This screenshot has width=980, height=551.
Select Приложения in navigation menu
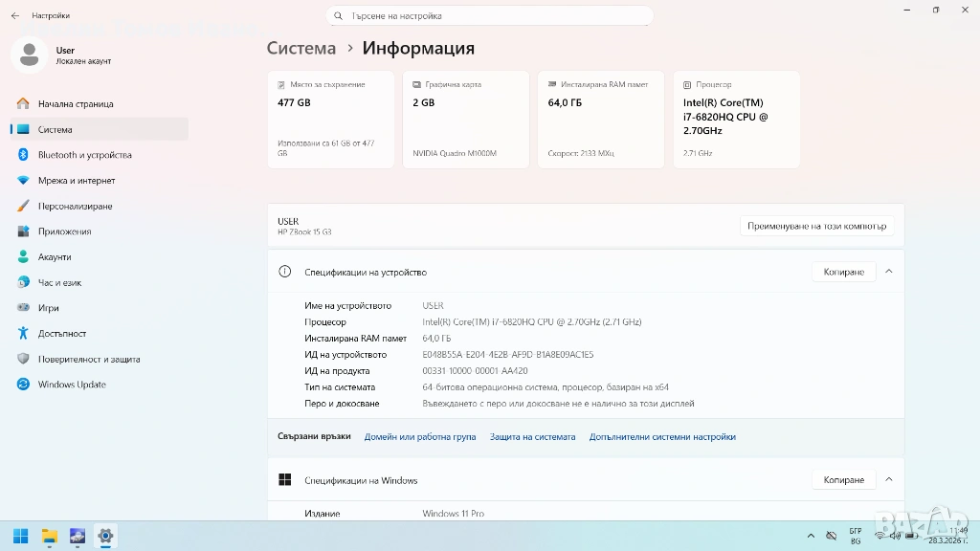point(64,231)
